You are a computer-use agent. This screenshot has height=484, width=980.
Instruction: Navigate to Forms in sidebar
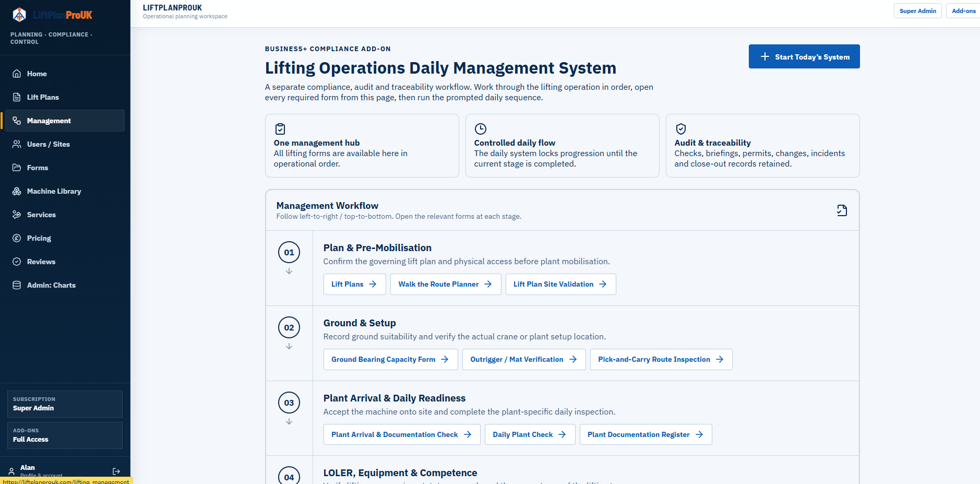pyautogui.click(x=65, y=168)
